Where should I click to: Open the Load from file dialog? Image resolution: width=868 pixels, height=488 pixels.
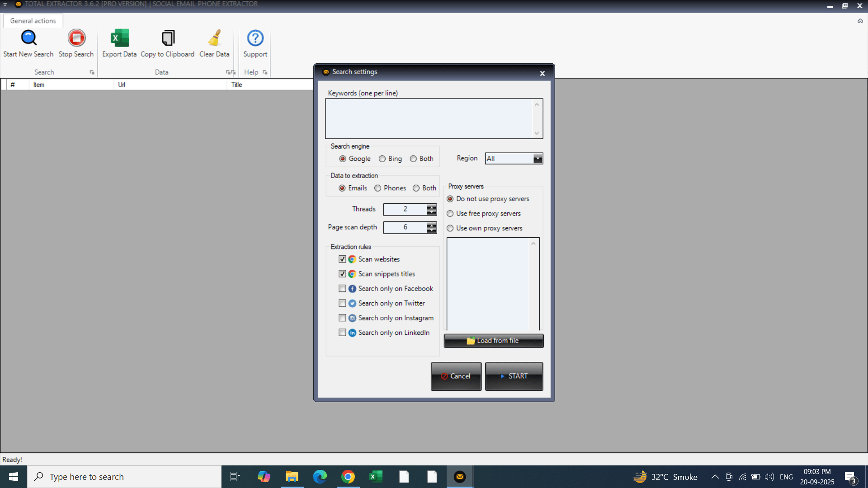click(493, 341)
